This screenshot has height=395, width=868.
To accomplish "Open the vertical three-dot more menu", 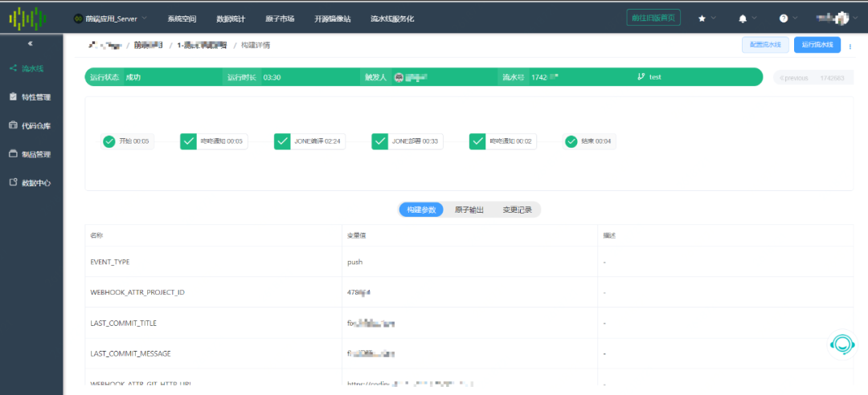I will (850, 47).
